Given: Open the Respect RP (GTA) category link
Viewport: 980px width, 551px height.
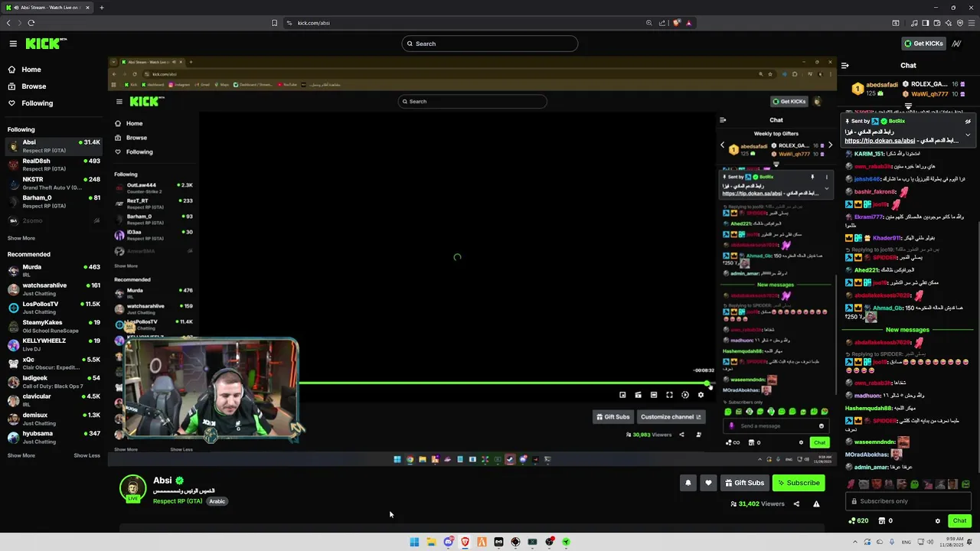Looking at the screenshot, I should (x=178, y=501).
